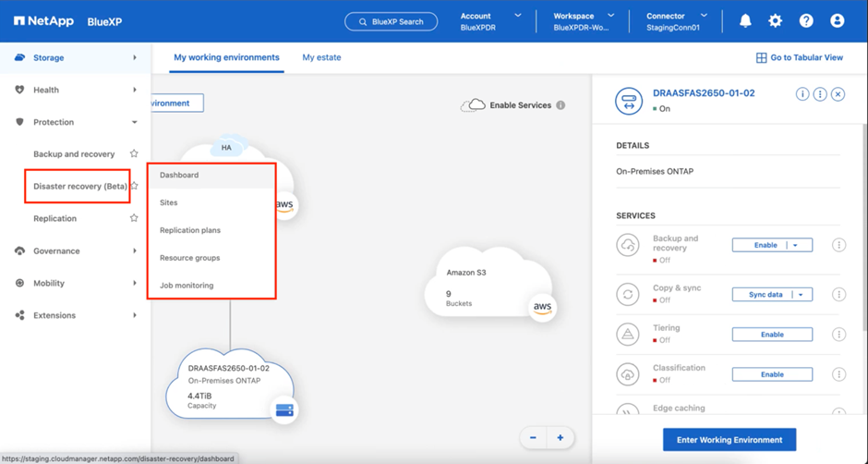Open the notifications bell icon
Viewport: 868px width, 464px height.
[x=745, y=21]
